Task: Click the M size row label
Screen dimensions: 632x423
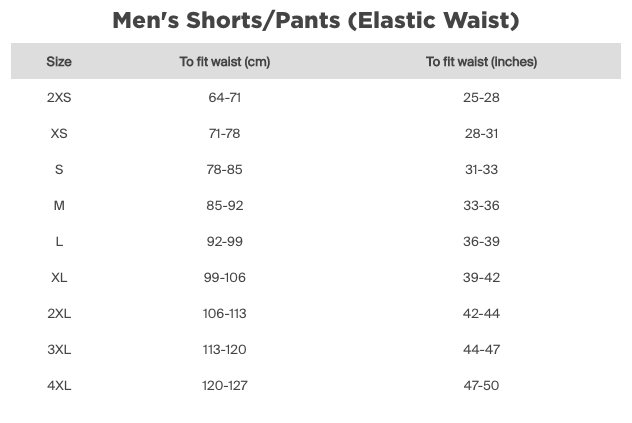Action: pos(59,206)
